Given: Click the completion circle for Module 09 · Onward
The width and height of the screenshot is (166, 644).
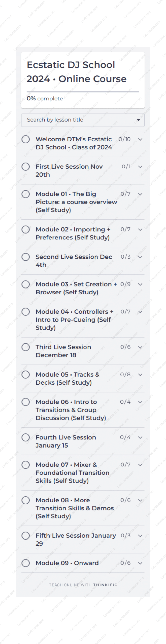Looking at the screenshot, I should point(25,563).
